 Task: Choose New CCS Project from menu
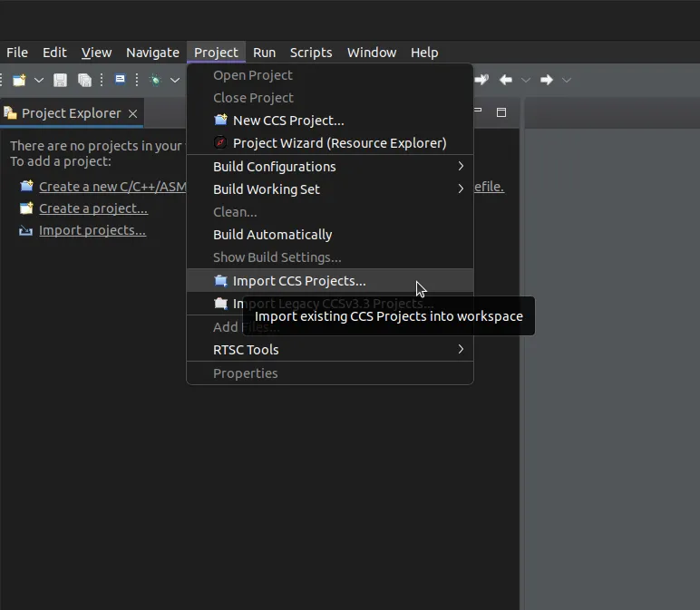pos(288,121)
